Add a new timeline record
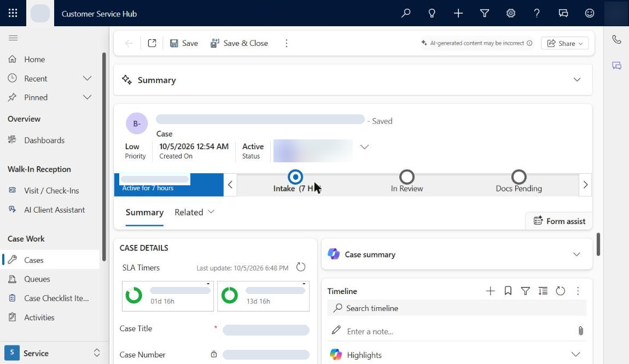Image resolution: width=629 pixels, height=364 pixels. 490,291
